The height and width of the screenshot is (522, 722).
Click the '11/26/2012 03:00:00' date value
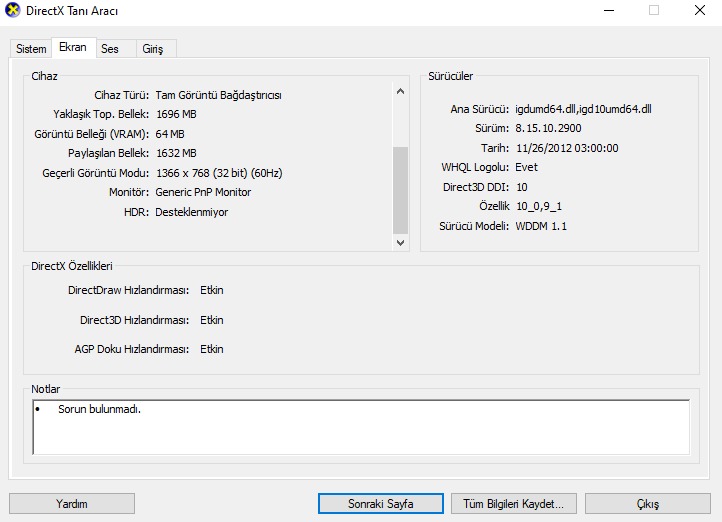[567, 148]
